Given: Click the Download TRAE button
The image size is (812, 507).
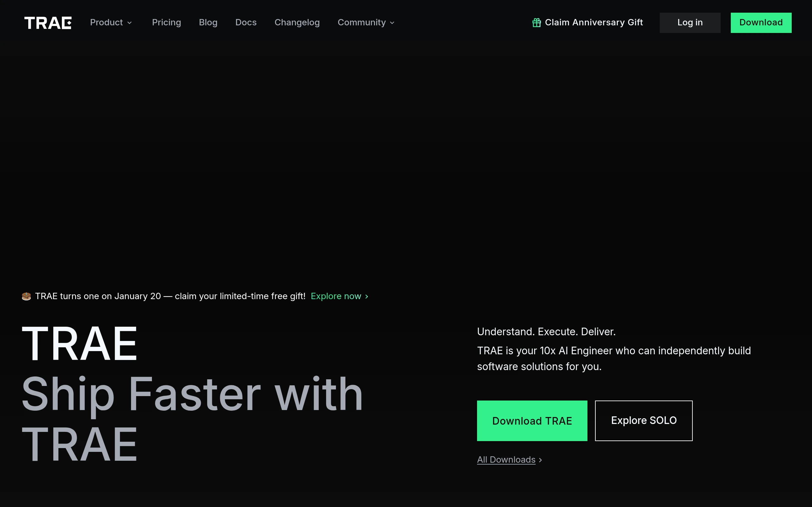Looking at the screenshot, I should [x=532, y=420].
